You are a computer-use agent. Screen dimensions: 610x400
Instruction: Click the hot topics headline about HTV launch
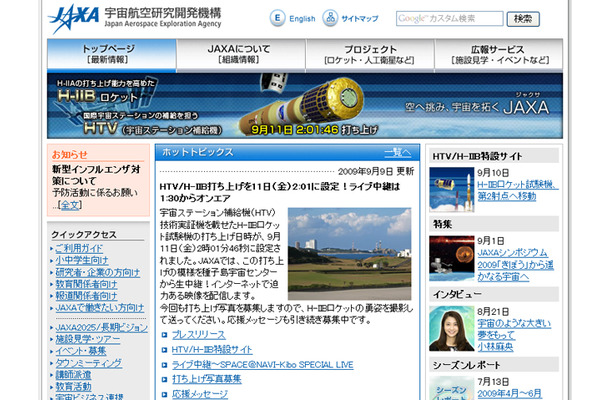[280, 192]
